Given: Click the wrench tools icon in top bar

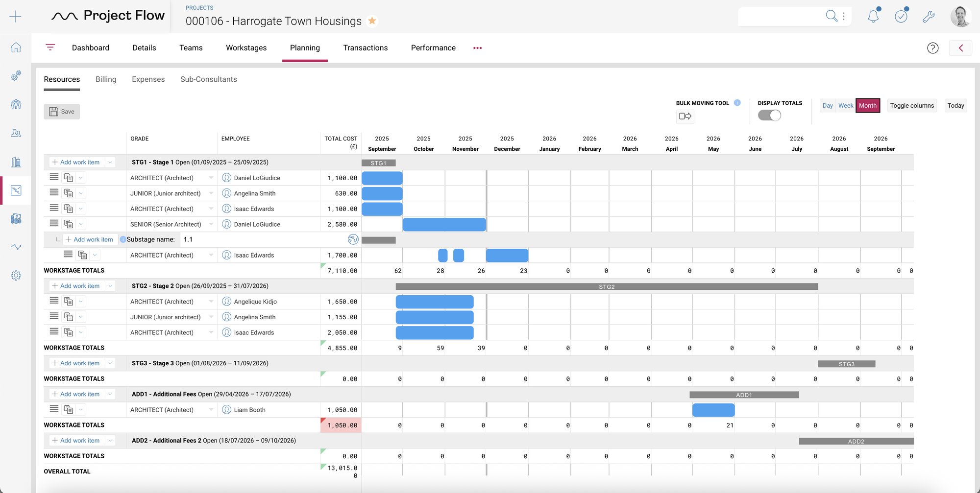Looking at the screenshot, I should coord(929,16).
